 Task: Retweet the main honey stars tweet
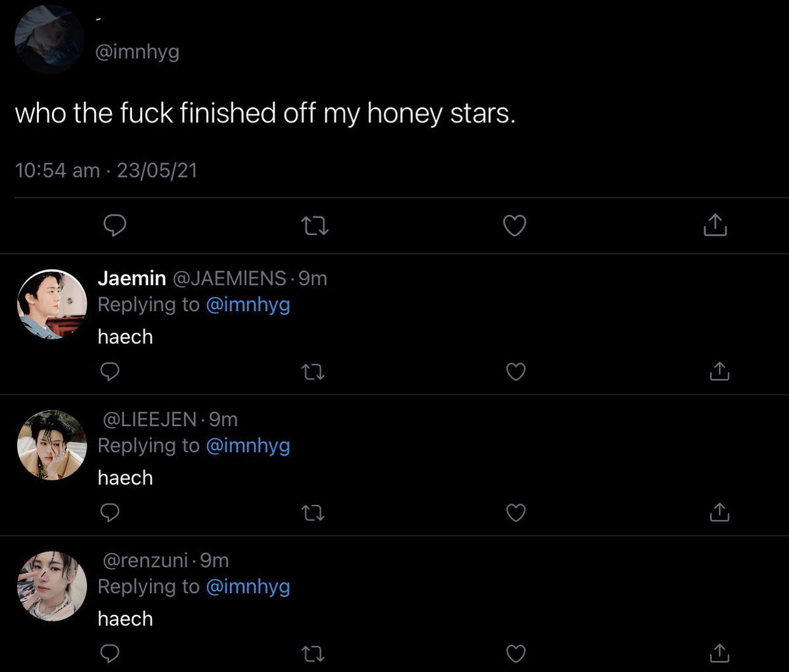tap(314, 227)
